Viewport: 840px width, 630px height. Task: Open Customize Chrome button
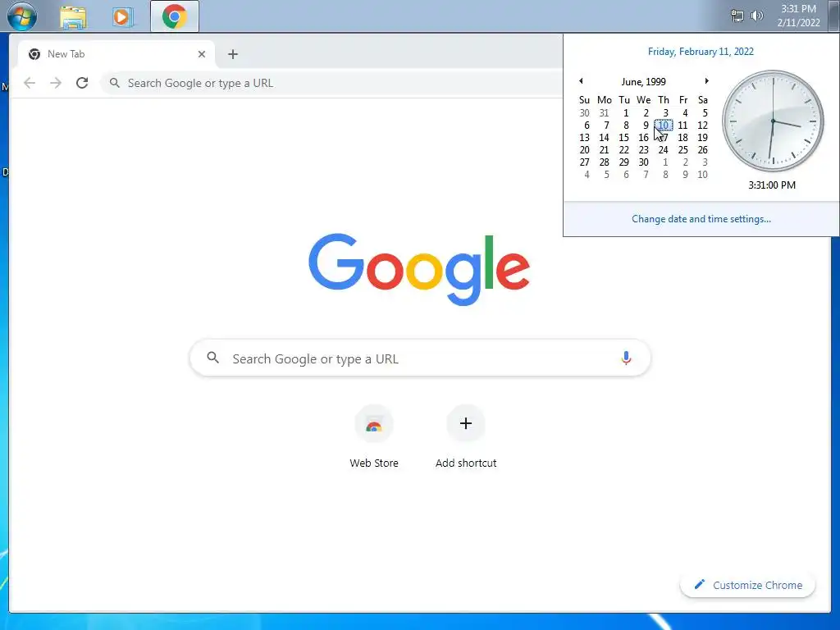(x=748, y=585)
